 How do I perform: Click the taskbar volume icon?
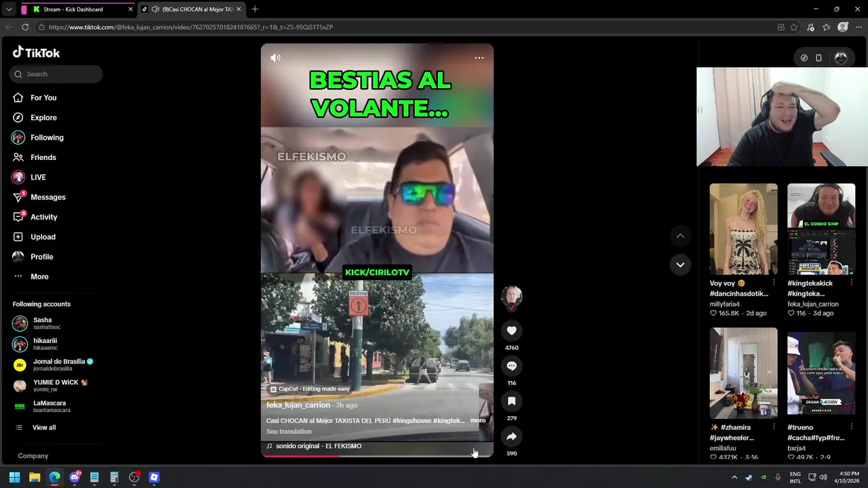pyautogui.click(x=823, y=477)
